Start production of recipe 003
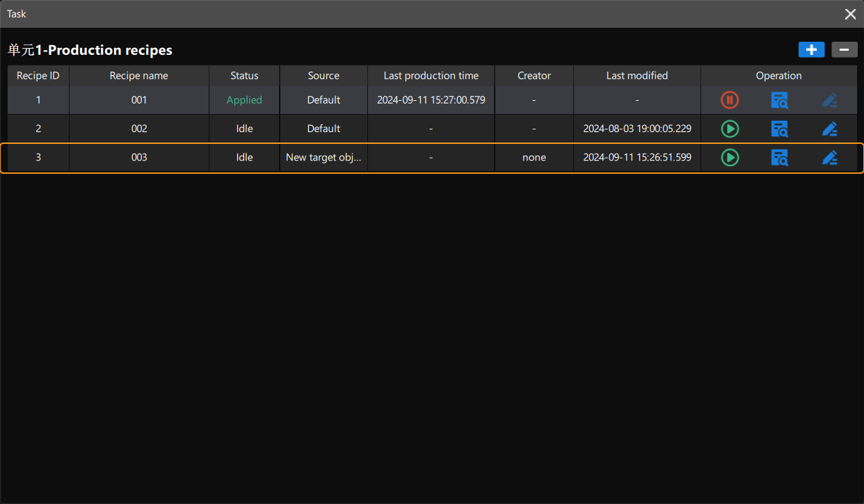864x504 pixels. [729, 157]
